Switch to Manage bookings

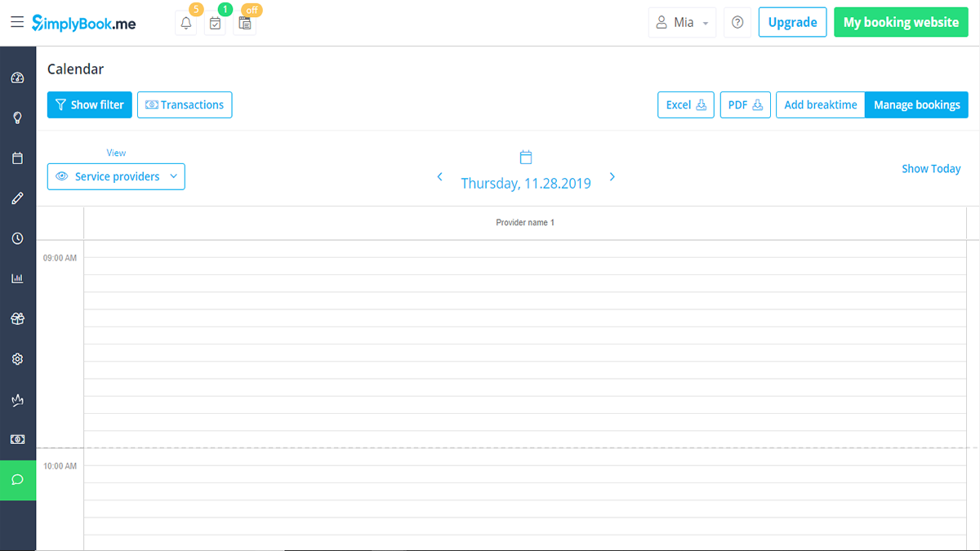click(x=916, y=104)
